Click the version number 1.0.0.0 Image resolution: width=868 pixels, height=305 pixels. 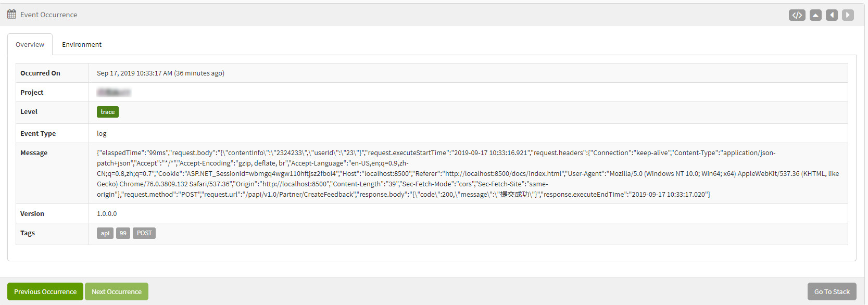107,214
